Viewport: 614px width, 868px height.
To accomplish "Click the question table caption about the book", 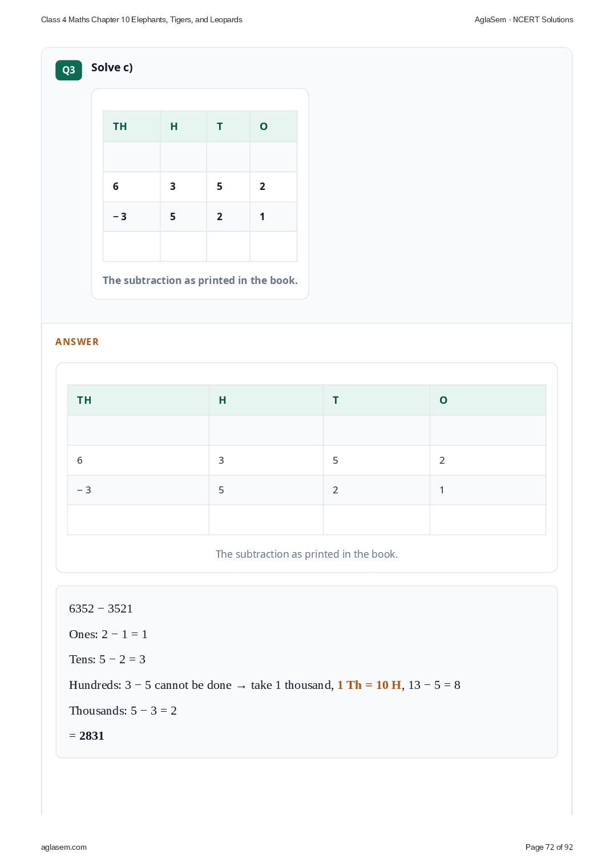I will (200, 281).
